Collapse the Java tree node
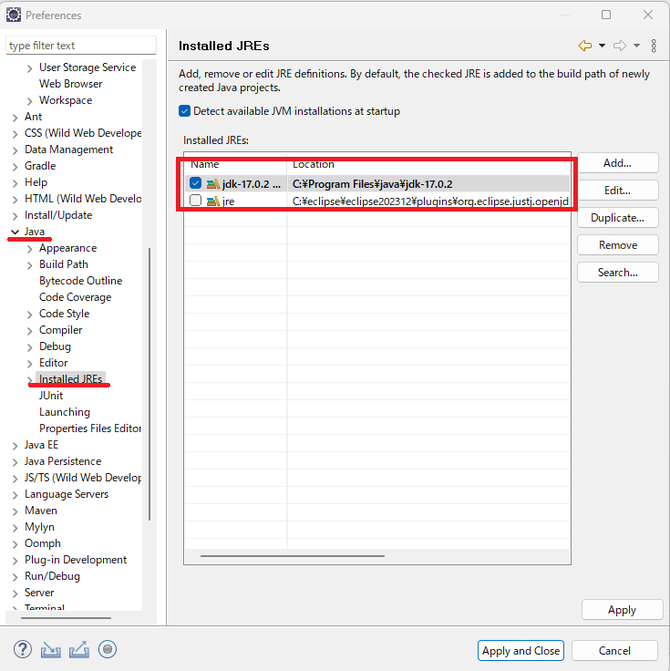Viewport: 670px width, 671px height. [15, 232]
